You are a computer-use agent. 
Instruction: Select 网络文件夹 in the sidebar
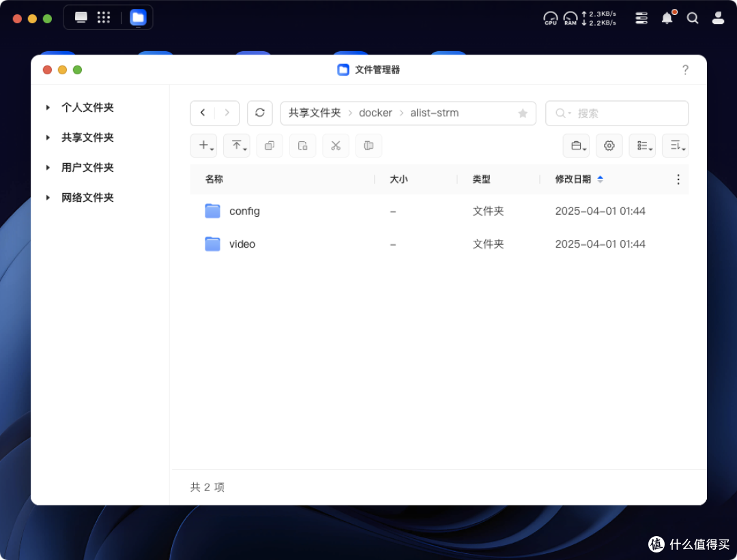point(87,198)
